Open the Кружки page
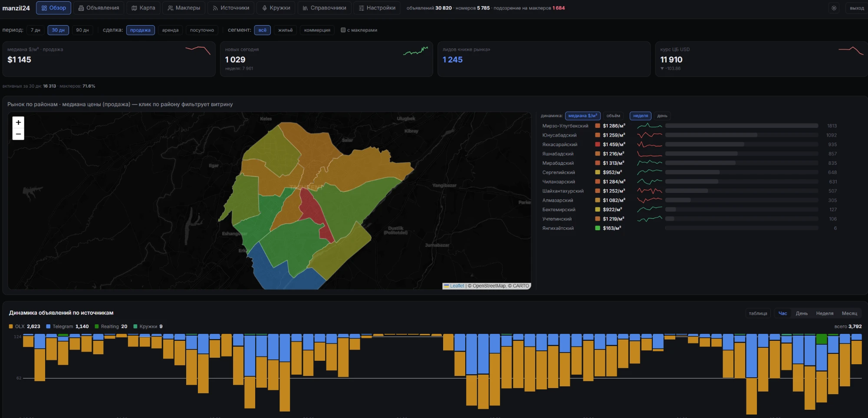868x418 pixels. click(276, 8)
